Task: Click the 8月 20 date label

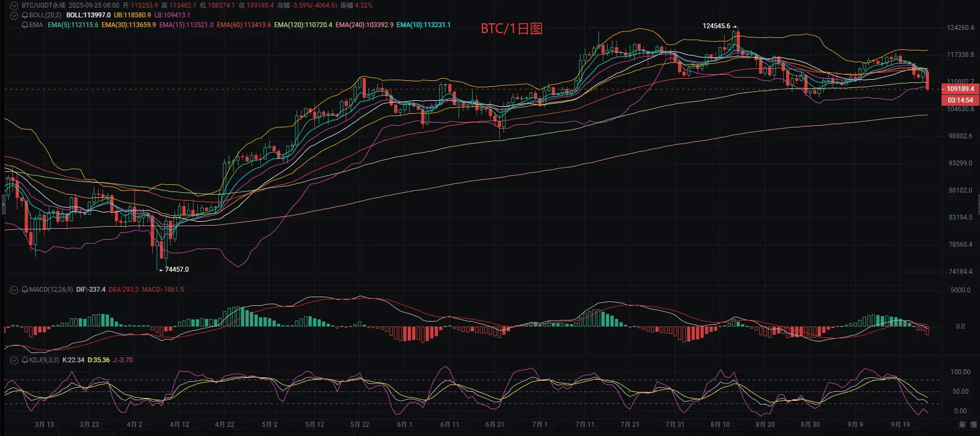Action: [765, 425]
